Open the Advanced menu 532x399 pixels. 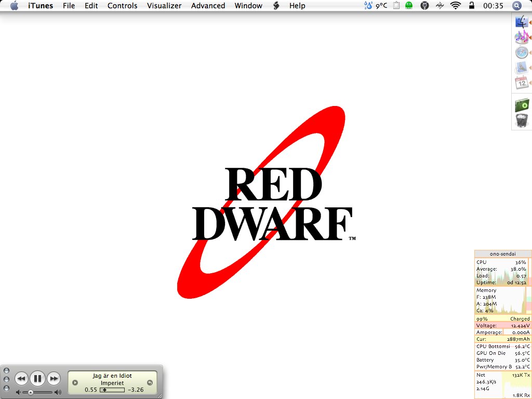pos(208,6)
